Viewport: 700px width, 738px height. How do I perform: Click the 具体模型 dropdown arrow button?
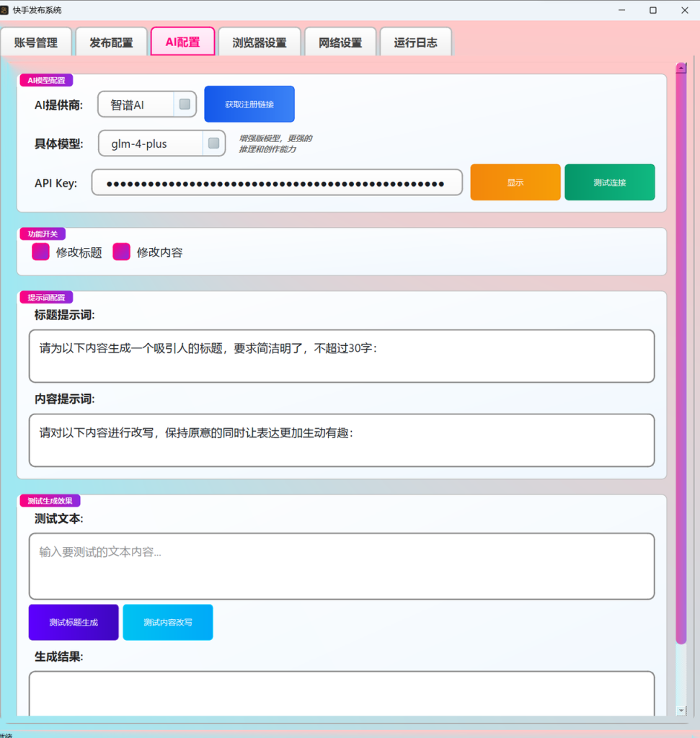[x=213, y=143]
